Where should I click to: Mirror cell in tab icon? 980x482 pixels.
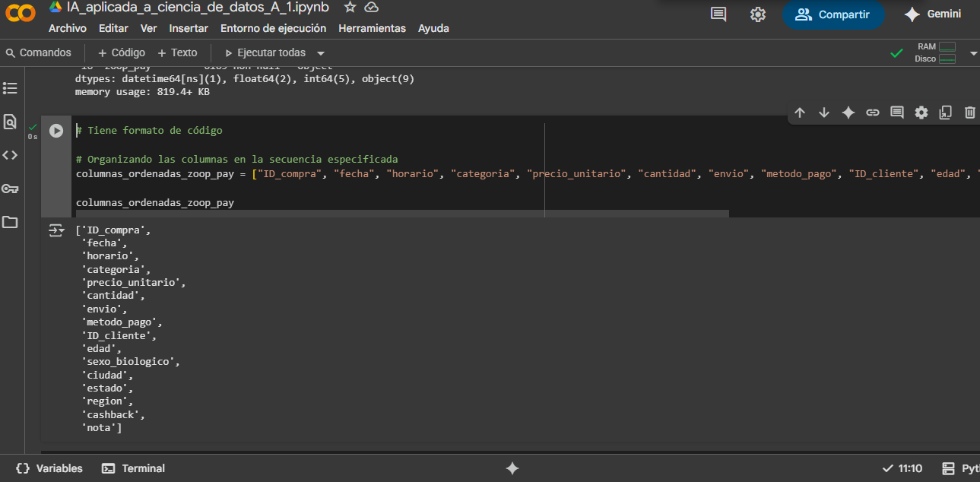(946, 113)
